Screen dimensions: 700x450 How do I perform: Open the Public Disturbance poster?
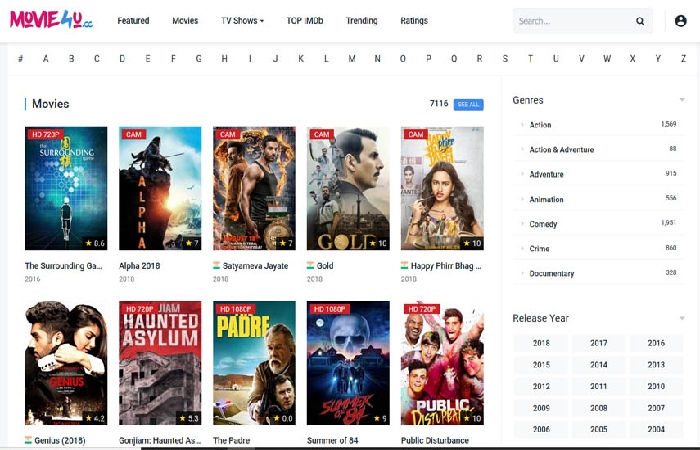[442, 363]
